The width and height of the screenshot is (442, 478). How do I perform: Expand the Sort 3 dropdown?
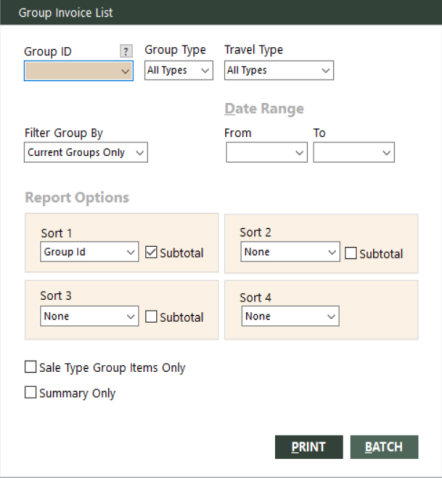(x=90, y=316)
